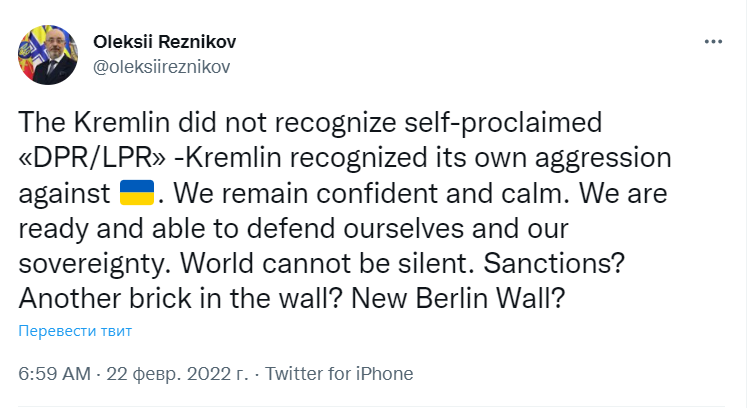Open the three-dot more options menu

point(713,42)
